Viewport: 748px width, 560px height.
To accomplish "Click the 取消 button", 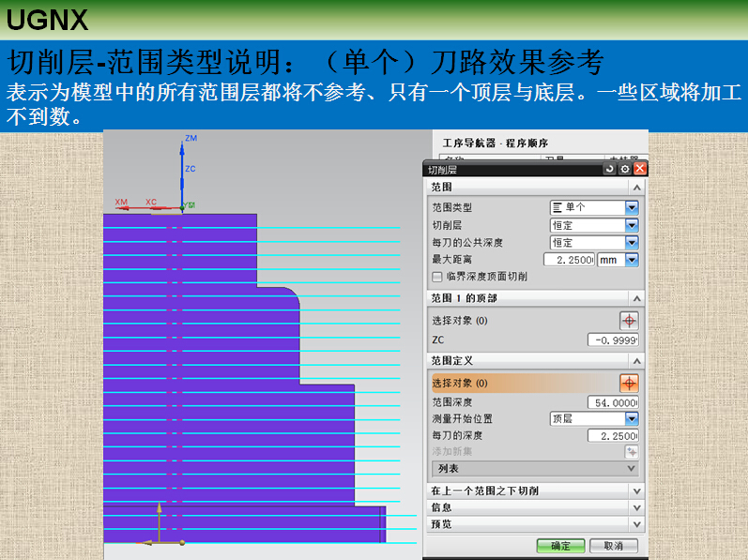I will tap(614, 546).
